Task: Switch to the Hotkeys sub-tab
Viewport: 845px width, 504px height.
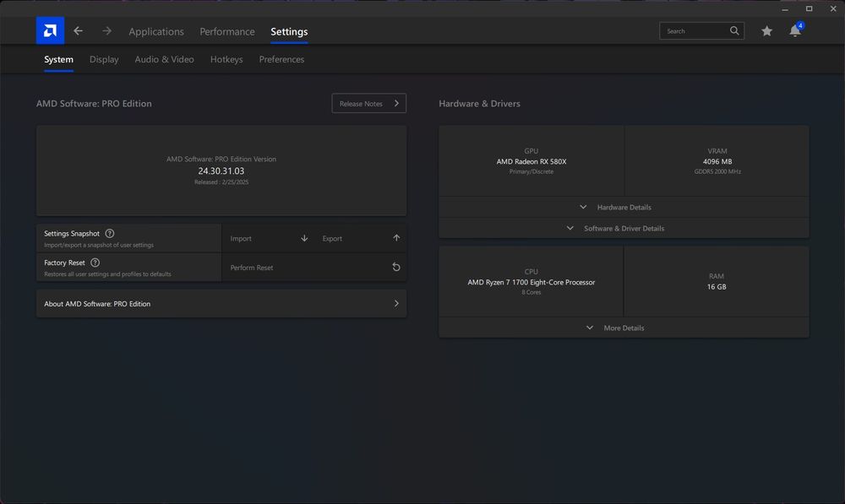Action: 226,59
